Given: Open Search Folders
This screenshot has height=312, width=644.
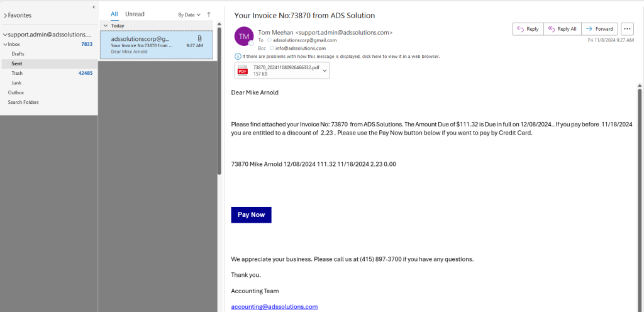Looking at the screenshot, I should (23, 103).
